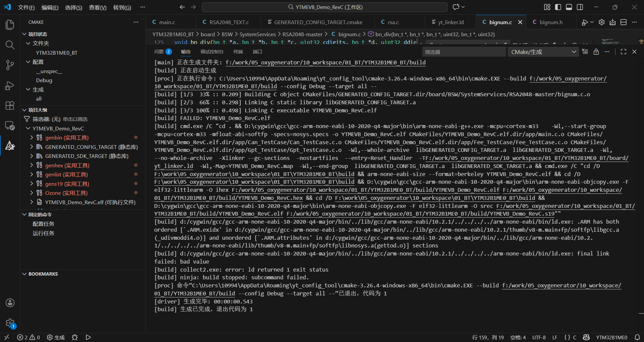Toggle output scroll lock

(596, 52)
